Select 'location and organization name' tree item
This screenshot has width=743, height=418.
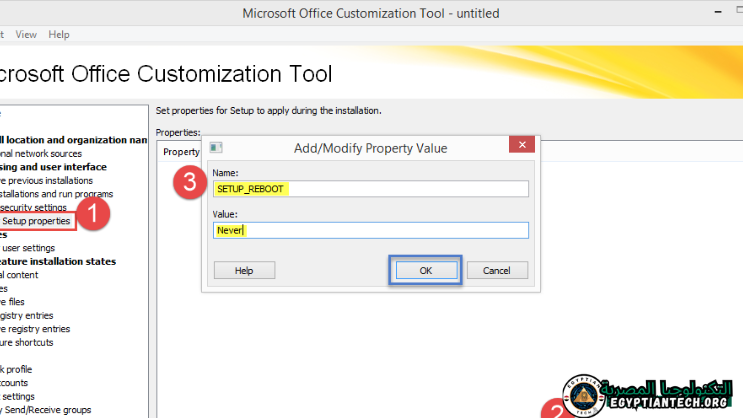click(73, 140)
